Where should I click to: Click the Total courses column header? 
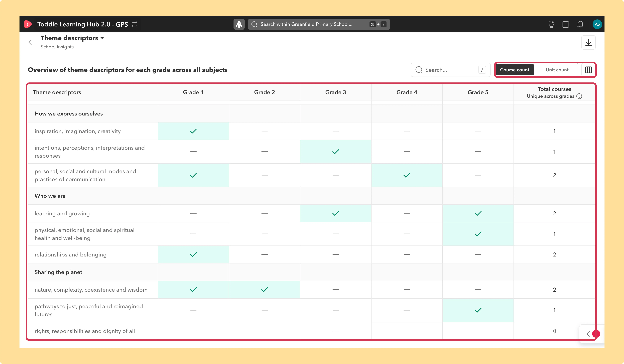tap(554, 92)
